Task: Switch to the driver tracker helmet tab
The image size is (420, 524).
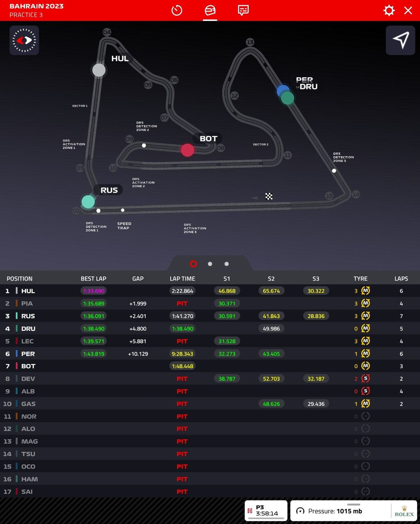Action: (210, 10)
